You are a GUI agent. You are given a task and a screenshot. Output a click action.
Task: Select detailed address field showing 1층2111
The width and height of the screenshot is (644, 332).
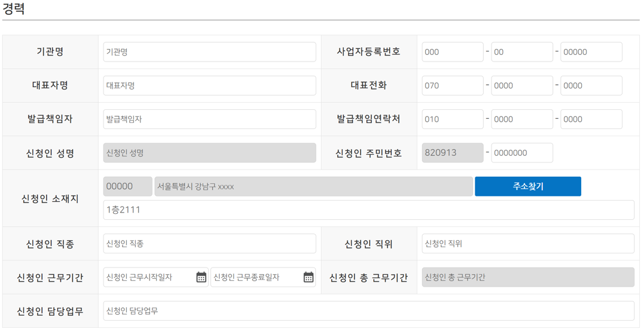coord(368,210)
